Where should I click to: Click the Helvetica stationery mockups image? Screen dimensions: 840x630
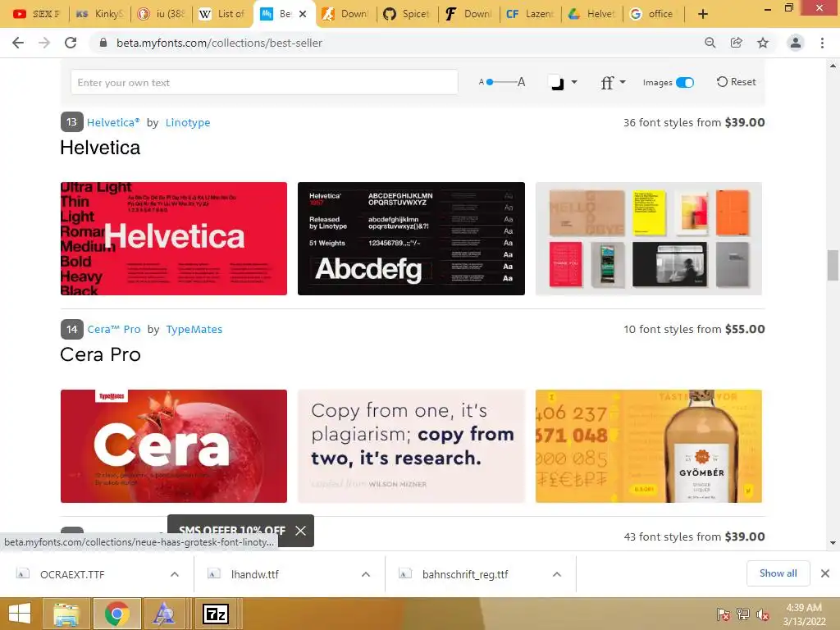pyautogui.click(x=648, y=239)
